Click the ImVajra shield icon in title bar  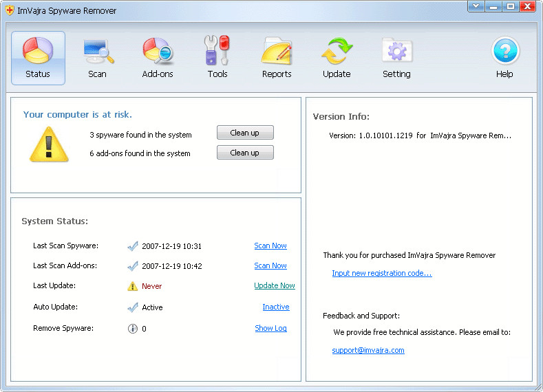pyautogui.click(x=10, y=10)
